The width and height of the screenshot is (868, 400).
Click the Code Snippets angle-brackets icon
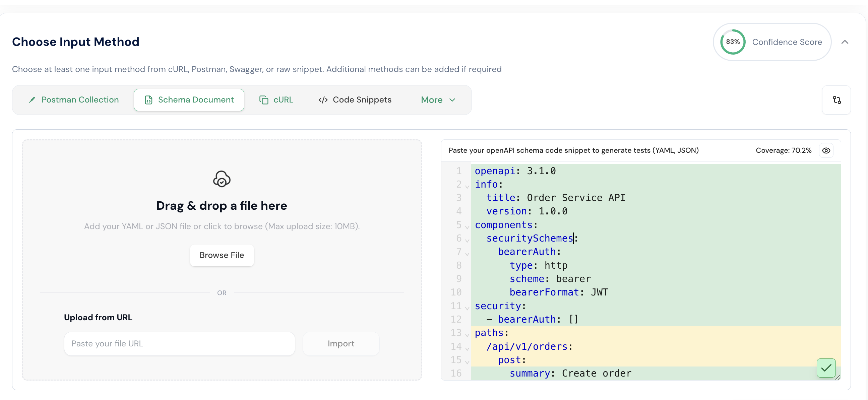(x=323, y=99)
